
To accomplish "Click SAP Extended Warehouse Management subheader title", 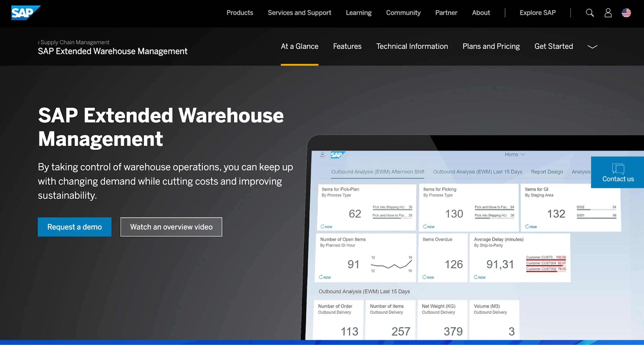I will click(113, 51).
